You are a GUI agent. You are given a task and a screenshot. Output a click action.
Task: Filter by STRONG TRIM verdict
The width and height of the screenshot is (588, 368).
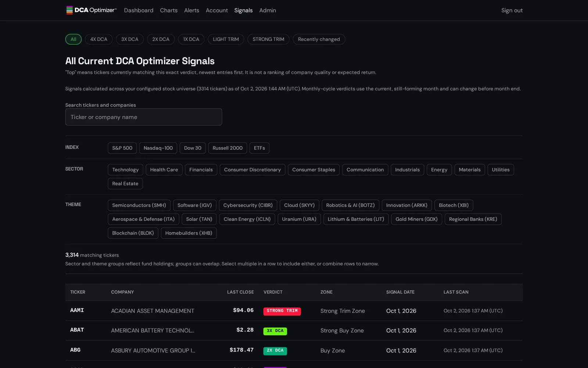pyautogui.click(x=268, y=39)
